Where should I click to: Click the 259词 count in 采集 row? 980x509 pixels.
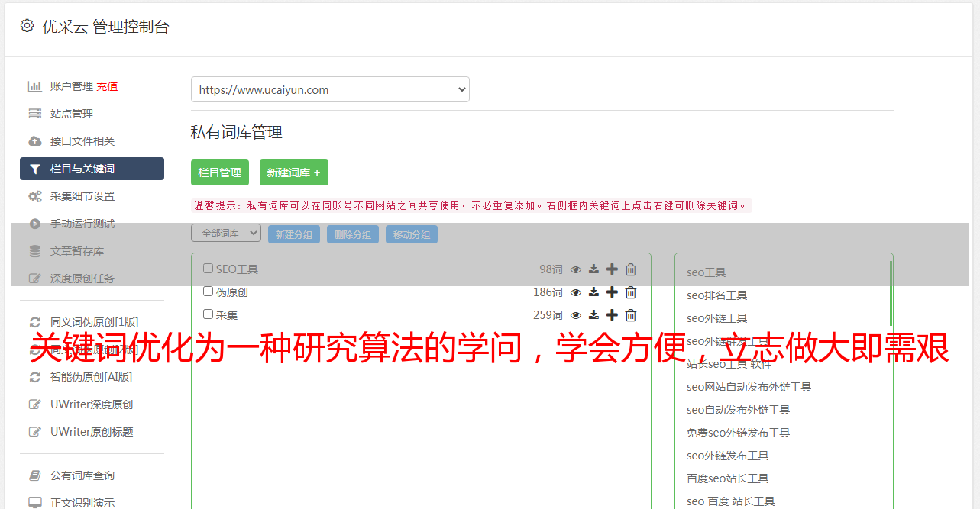(548, 315)
